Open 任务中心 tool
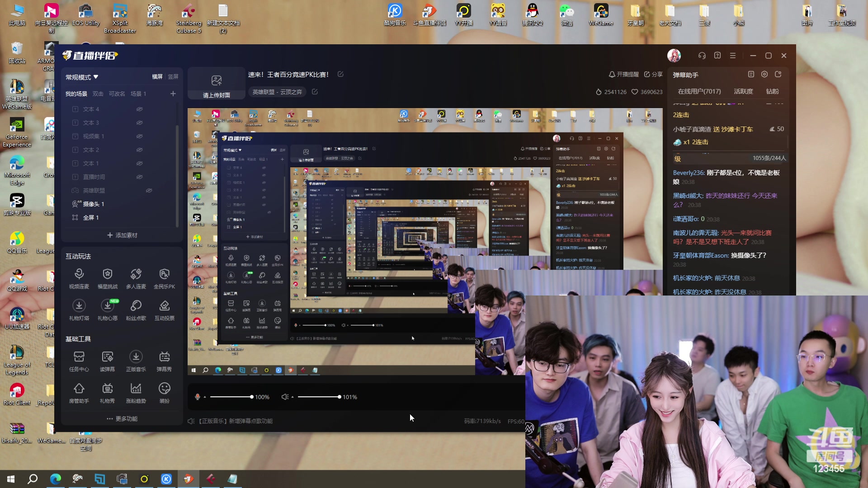The image size is (868, 488). point(79,361)
